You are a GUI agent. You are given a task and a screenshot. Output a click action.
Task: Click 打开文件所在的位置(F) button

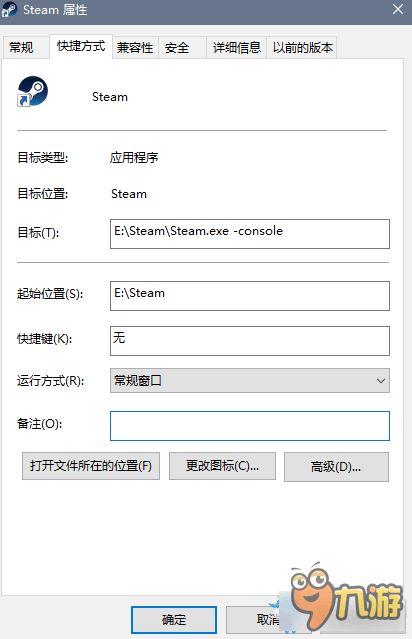pyautogui.click(x=91, y=466)
